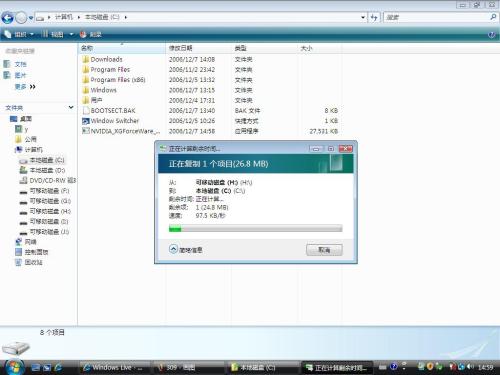Switch to 本地磁盘 (C:) taskbar button
This screenshot has height=375, width=500.
[x=263, y=367]
